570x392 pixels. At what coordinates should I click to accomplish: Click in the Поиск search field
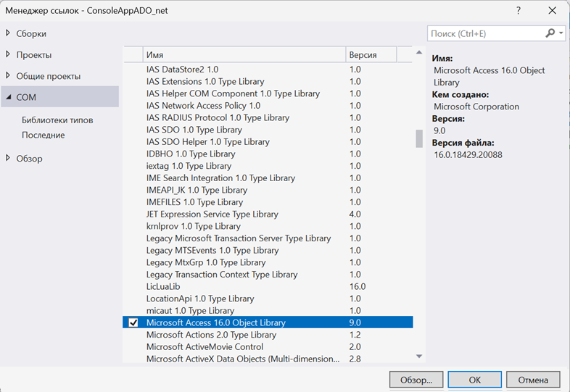pos(484,33)
